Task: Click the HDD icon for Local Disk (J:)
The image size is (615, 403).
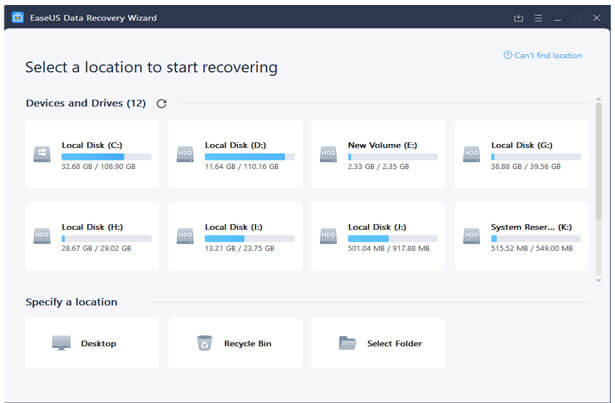Action: tap(328, 236)
